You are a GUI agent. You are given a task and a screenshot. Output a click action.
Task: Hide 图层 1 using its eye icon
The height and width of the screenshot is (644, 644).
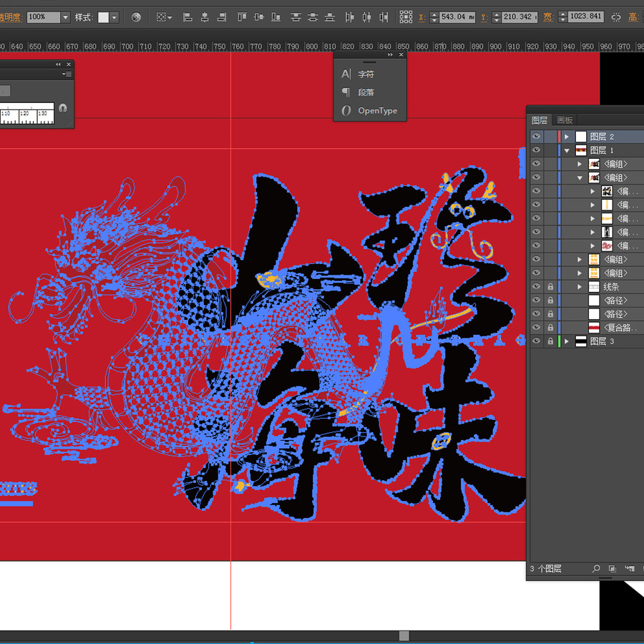(536, 150)
